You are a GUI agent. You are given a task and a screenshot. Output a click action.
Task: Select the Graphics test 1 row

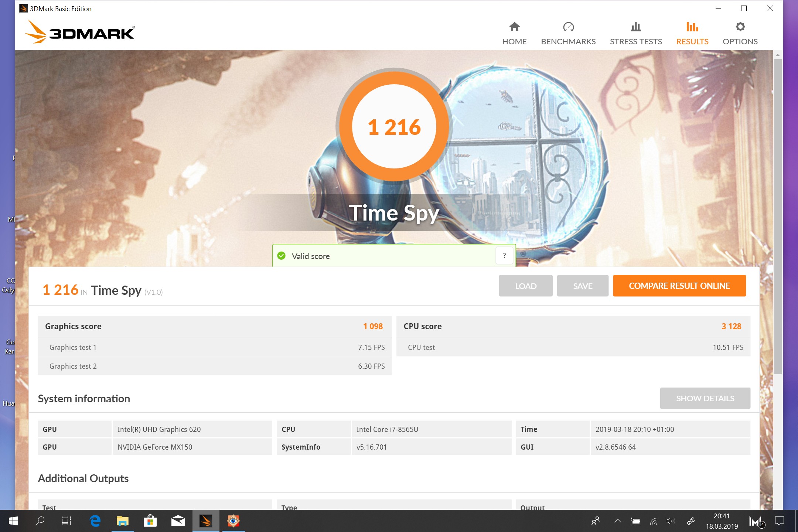click(215, 347)
